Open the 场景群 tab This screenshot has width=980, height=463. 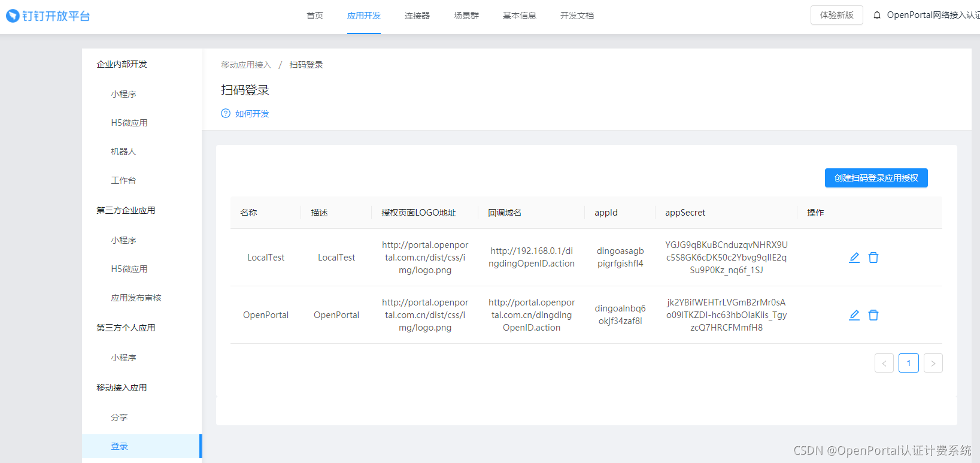pyautogui.click(x=466, y=16)
